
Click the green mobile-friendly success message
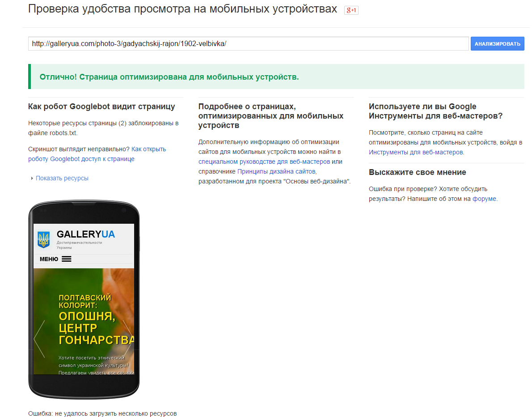tap(276, 77)
